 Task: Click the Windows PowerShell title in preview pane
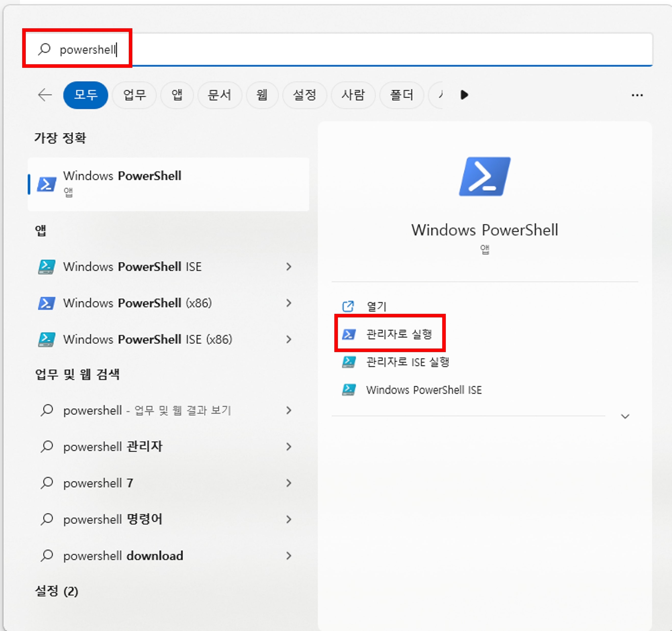tap(485, 230)
